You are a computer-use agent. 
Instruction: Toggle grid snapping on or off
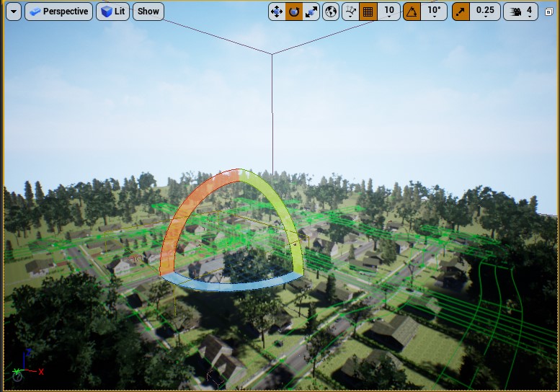pyautogui.click(x=368, y=12)
